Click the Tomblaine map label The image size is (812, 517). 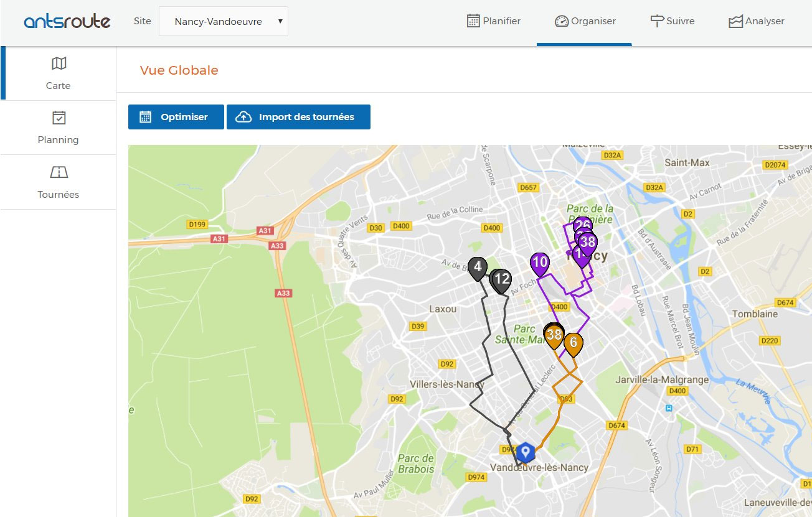tap(755, 314)
